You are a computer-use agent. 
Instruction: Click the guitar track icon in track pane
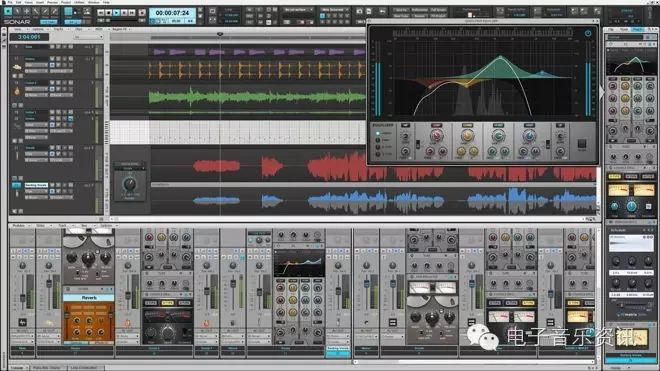(x=17, y=91)
